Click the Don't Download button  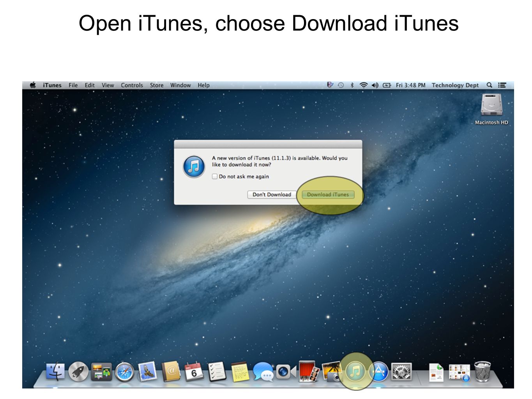(x=272, y=194)
